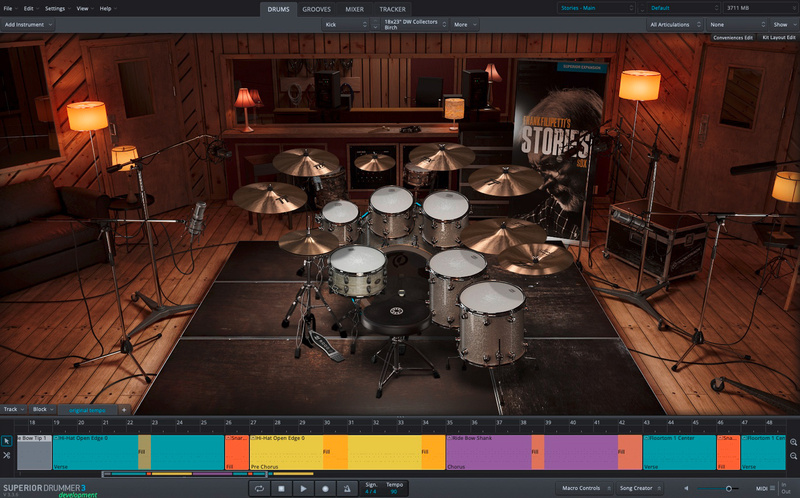Screen dimensions: 800x498
Task: Select the hi-hat cymbal on its stand
Action: (x=308, y=242)
